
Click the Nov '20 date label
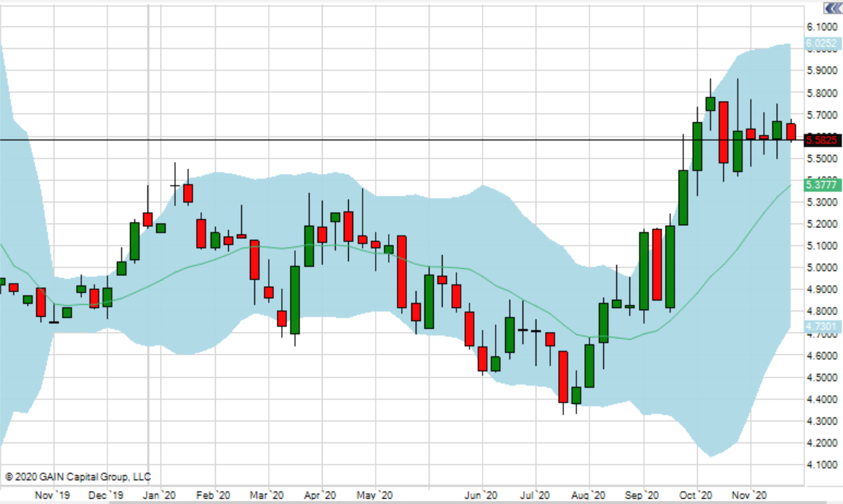click(x=749, y=495)
